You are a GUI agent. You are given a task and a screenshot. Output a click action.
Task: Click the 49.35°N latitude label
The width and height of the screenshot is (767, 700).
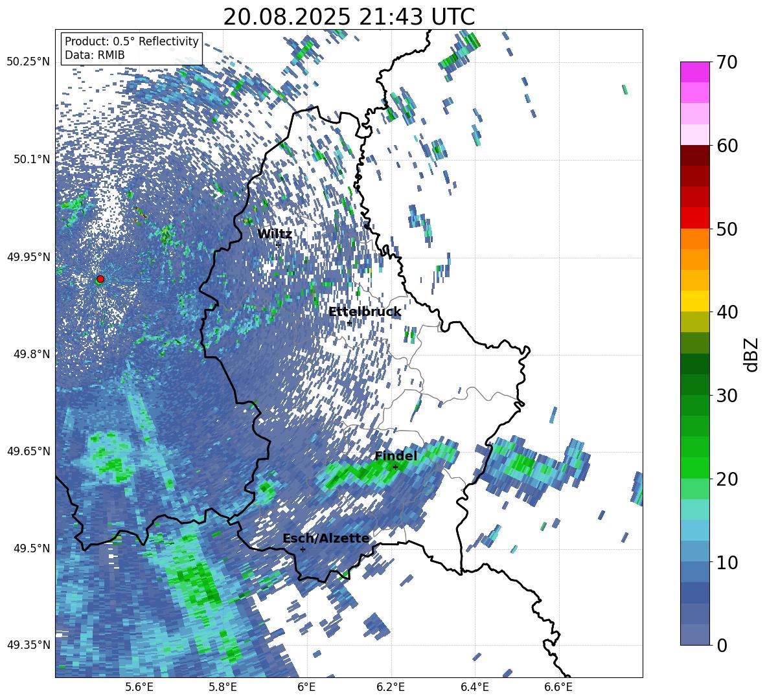pyautogui.click(x=29, y=645)
